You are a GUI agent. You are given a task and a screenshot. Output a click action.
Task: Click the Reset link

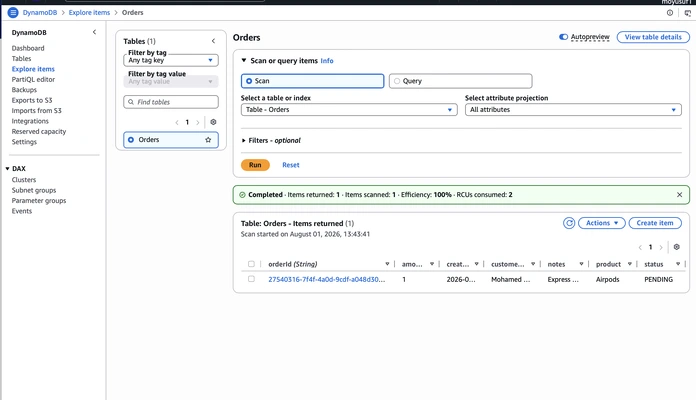pos(291,165)
